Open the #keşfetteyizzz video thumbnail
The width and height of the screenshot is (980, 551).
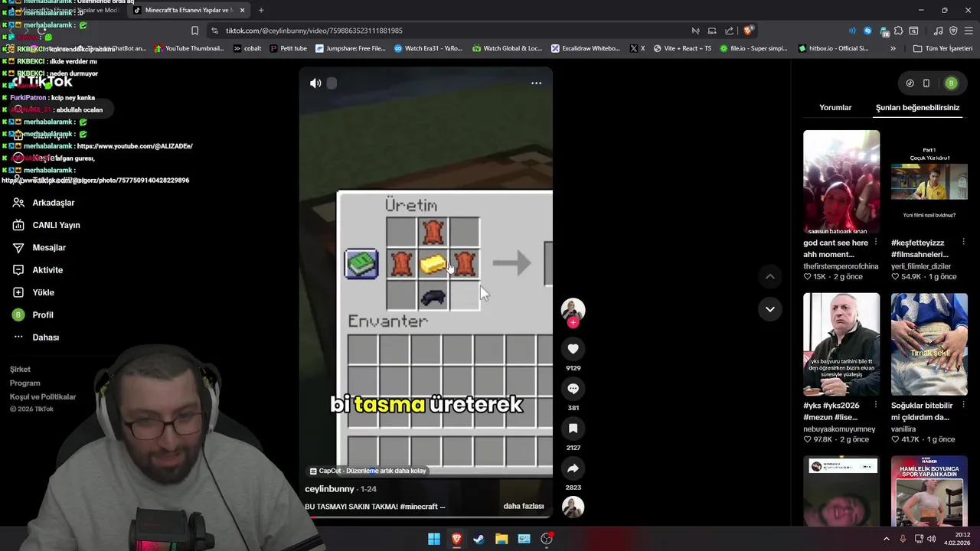pos(929,181)
